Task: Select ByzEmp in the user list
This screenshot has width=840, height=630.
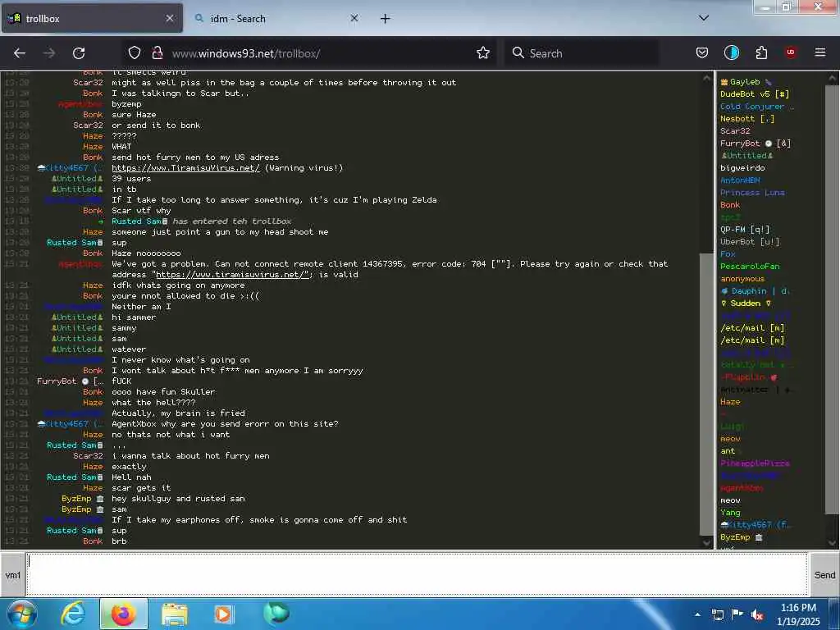Action: tap(742, 536)
